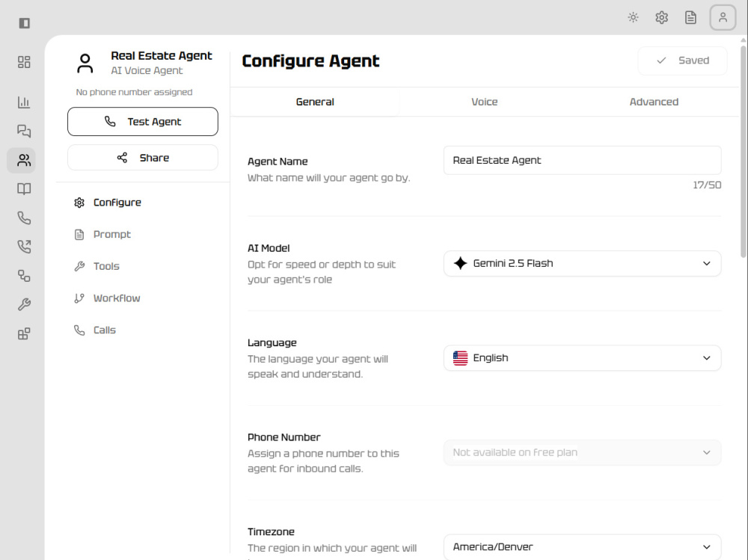Open the Prompt menu item
The width and height of the screenshot is (748, 560).
[x=102, y=234]
